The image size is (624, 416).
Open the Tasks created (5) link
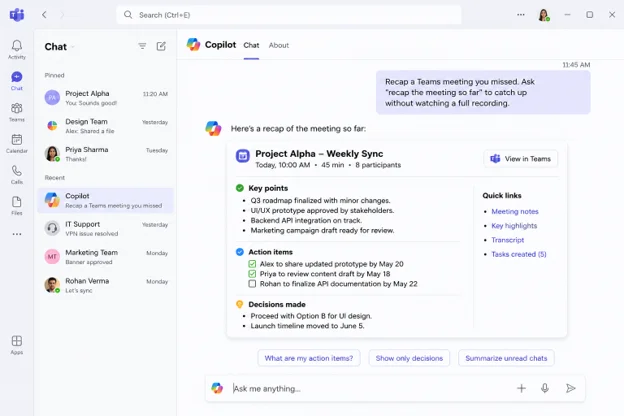(x=519, y=254)
